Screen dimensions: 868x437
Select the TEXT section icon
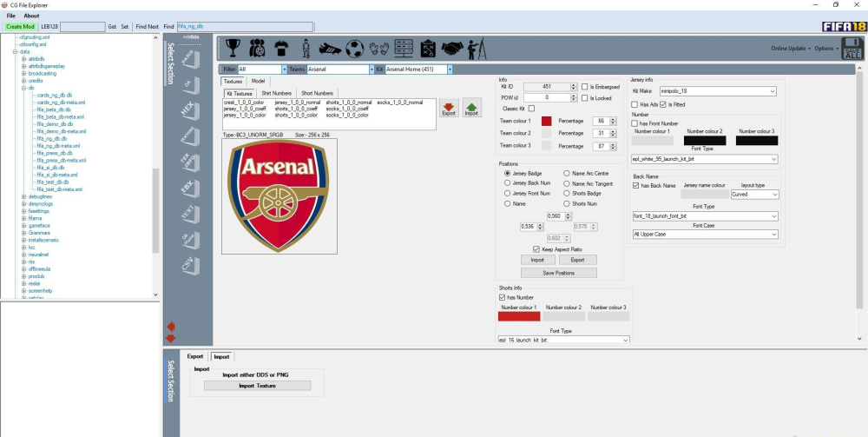189,213
